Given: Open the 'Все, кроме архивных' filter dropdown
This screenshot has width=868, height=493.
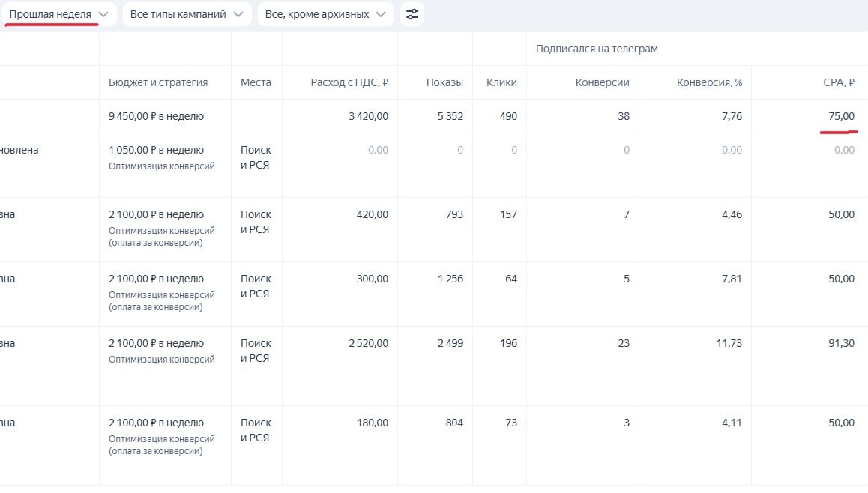Looking at the screenshot, I should pos(325,14).
